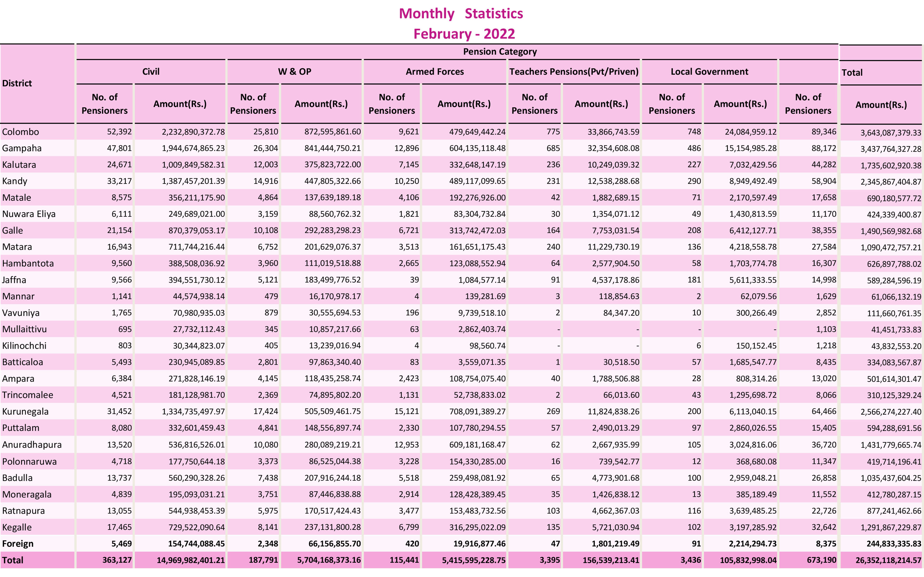Select the Kurunegala district label
This screenshot has height=577, width=924.
(25, 412)
